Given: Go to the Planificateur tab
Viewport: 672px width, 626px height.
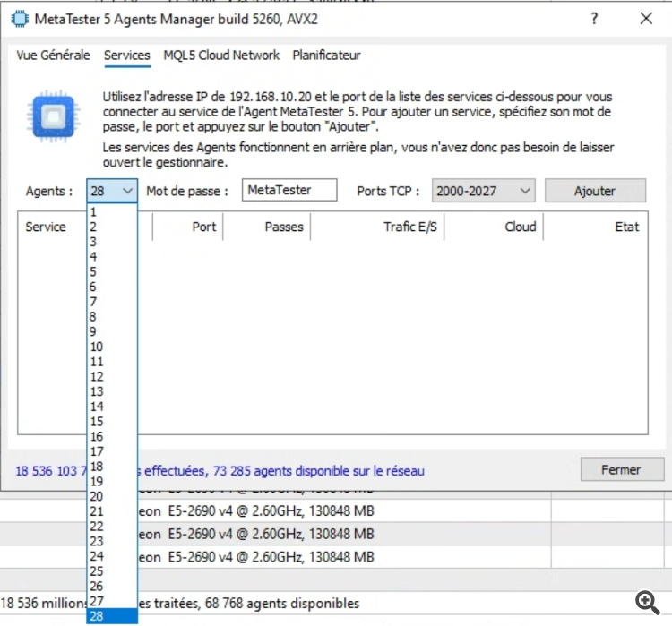Looking at the screenshot, I should click(x=326, y=56).
